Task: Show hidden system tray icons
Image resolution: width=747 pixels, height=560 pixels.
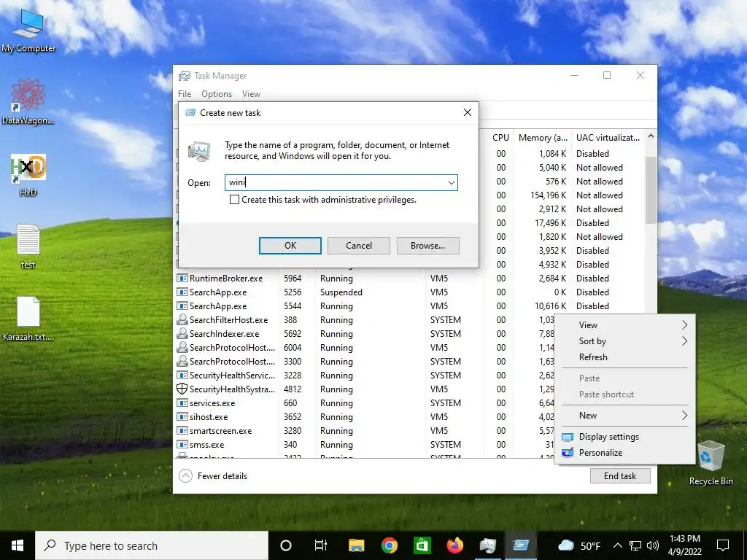Action: [617, 545]
